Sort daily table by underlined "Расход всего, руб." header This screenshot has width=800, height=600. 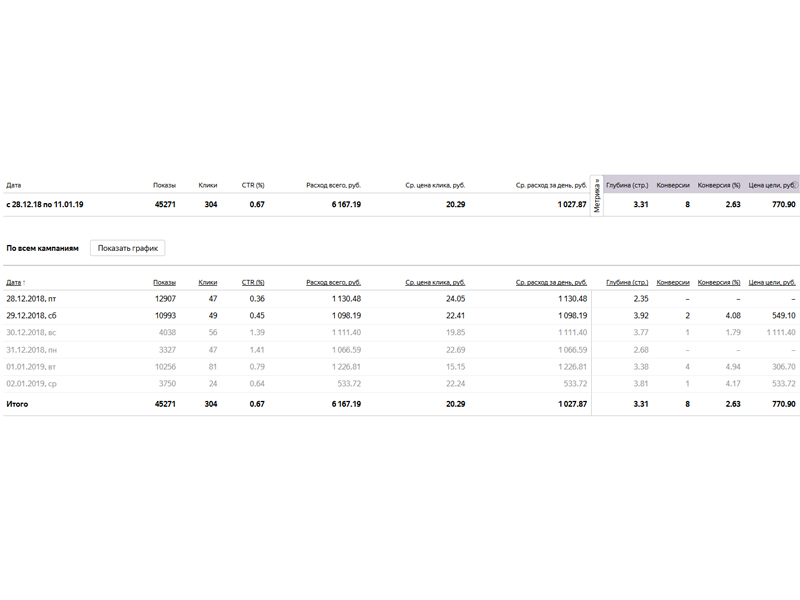pyautogui.click(x=333, y=283)
